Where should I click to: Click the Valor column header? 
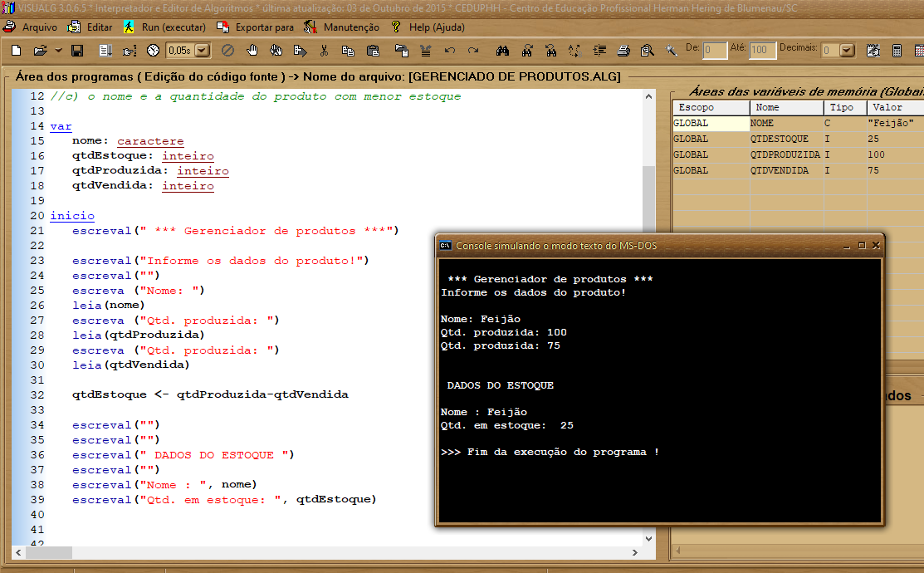click(895, 107)
